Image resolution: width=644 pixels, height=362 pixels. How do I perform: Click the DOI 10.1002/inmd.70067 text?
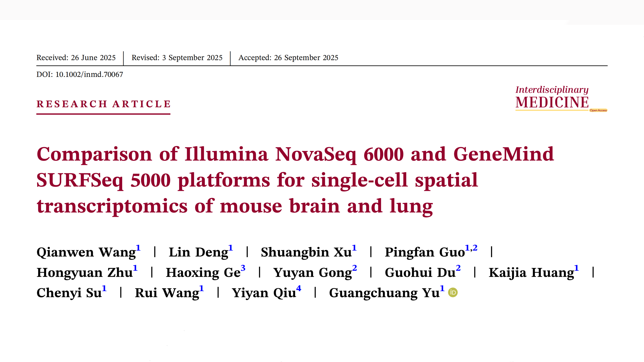[x=80, y=74]
